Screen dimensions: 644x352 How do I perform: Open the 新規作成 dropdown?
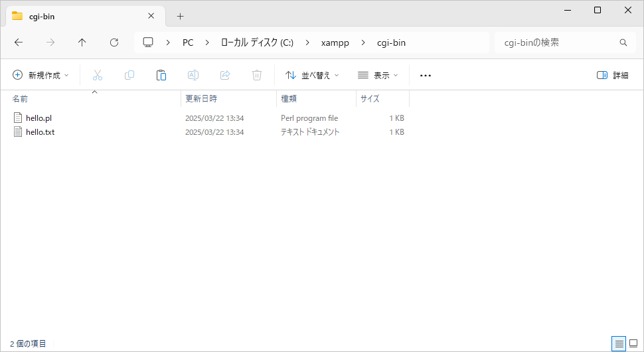40,75
